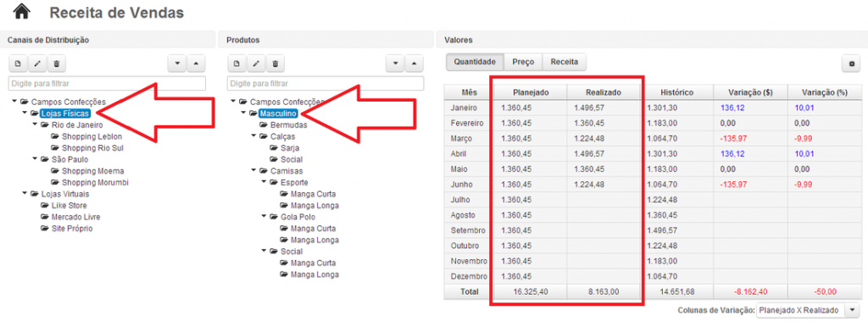868x327 pixels.
Task: Delete selected item in Canais de Distribuição
Action: pos(56,64)
